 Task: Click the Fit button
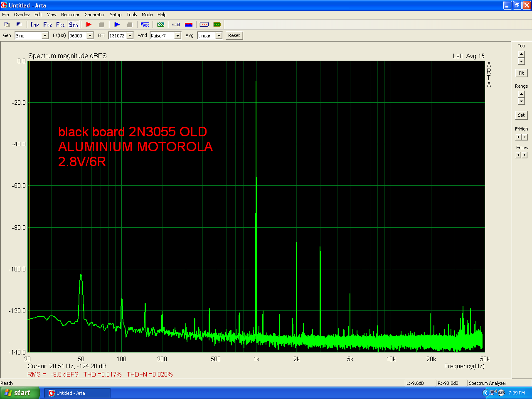tap(521, 73)
